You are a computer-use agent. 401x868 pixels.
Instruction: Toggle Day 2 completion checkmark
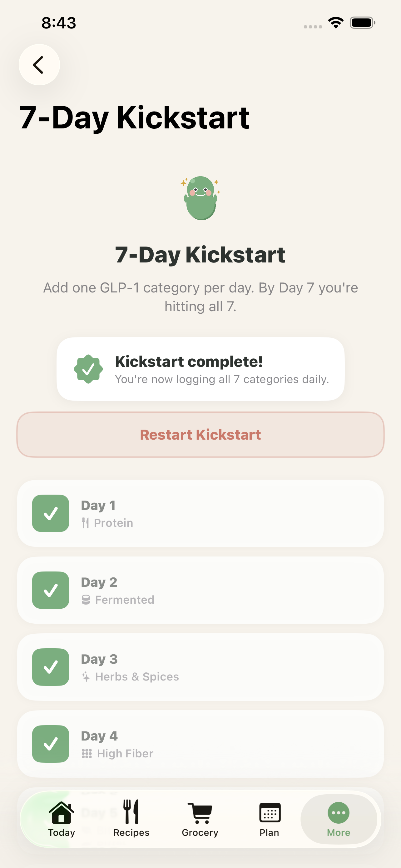50,590
